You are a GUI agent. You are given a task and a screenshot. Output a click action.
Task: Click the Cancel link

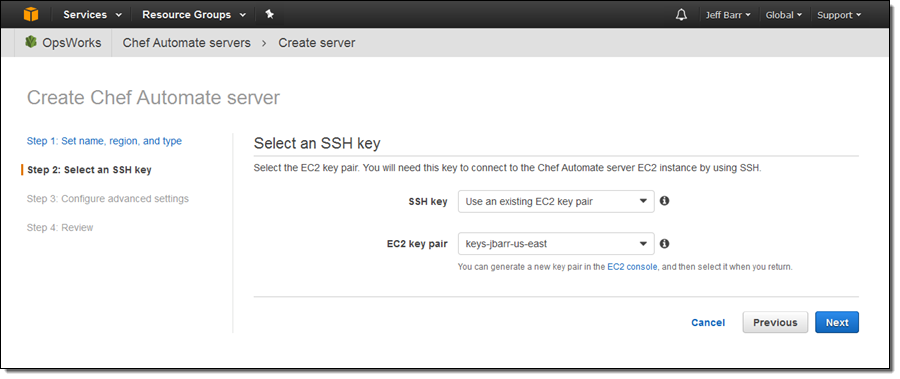click(x=708, y=323)
